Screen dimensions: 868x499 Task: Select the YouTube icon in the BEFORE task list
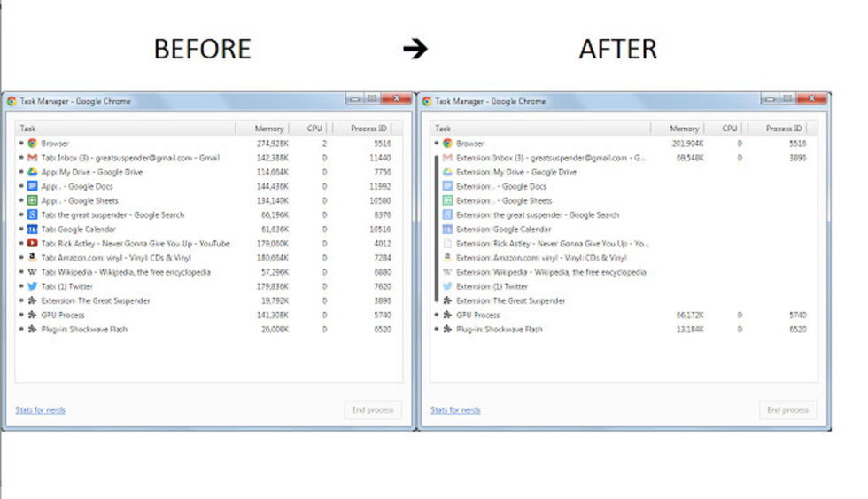click(32, 244)
